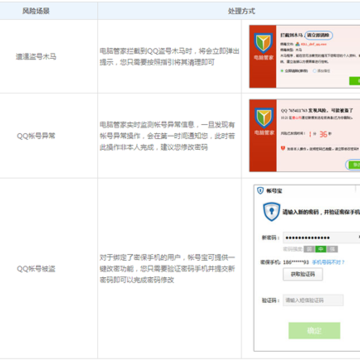This screenshot has height=360, width=360.
Task: Click the large blue keyhole shield icon
Action: point(272,212)
